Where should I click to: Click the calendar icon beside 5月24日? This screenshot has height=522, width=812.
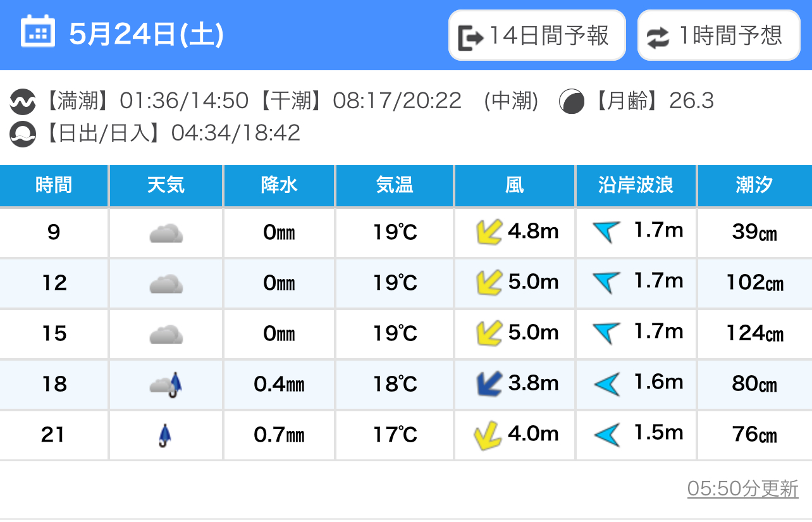[x=38, y=32]
